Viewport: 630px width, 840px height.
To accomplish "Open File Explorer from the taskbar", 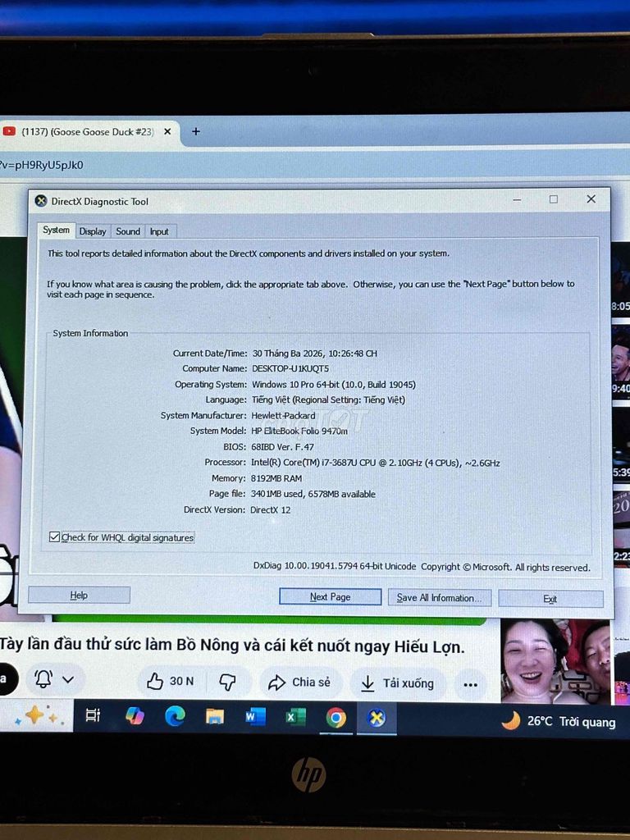I will tap(215, 717).
